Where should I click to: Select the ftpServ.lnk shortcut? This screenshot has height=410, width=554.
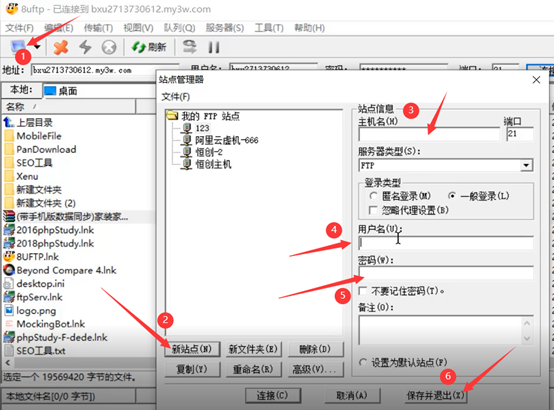point(39,297)
